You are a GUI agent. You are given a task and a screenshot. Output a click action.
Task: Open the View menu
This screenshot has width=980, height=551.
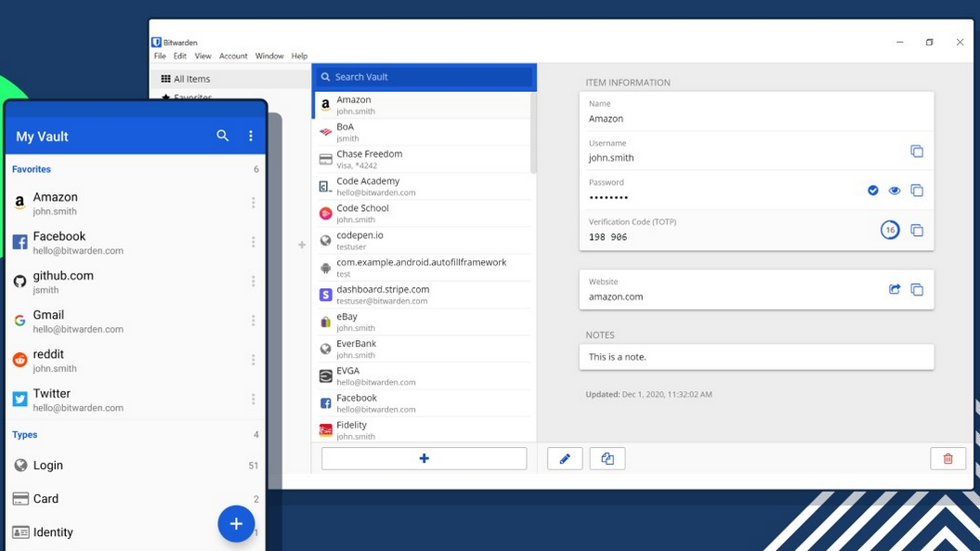pos(203,57)
